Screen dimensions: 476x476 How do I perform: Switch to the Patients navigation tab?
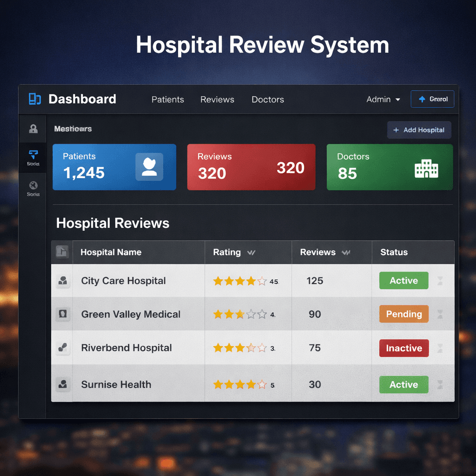pos(167,99)
